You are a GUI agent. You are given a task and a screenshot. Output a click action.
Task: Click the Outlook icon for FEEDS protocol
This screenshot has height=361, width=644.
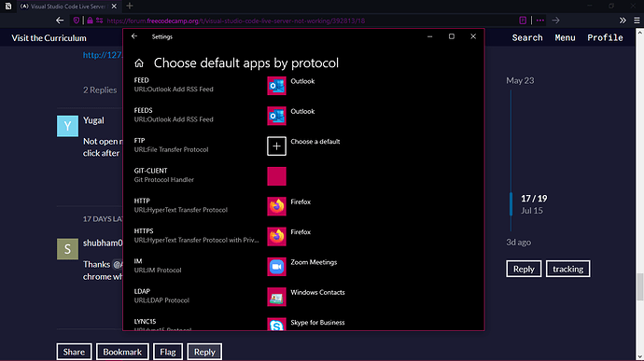coord(276,116)
